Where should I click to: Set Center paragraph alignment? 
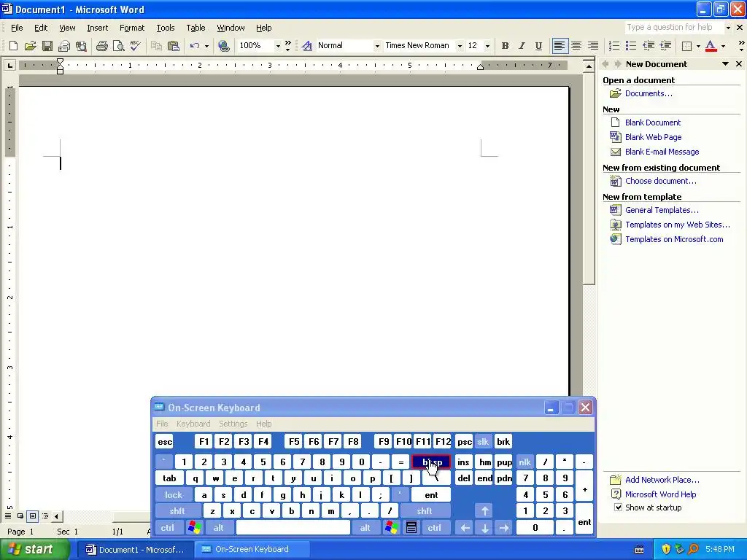click(x=576, y=46)
